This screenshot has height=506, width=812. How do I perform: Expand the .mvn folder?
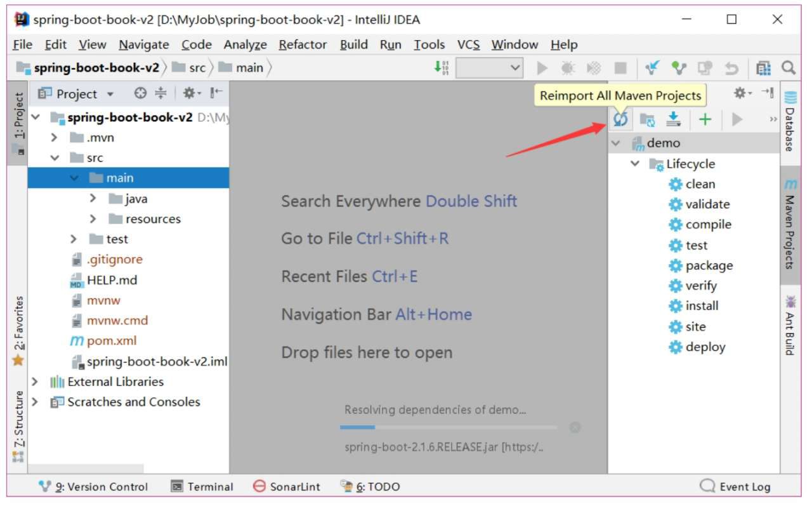(54, 138)
